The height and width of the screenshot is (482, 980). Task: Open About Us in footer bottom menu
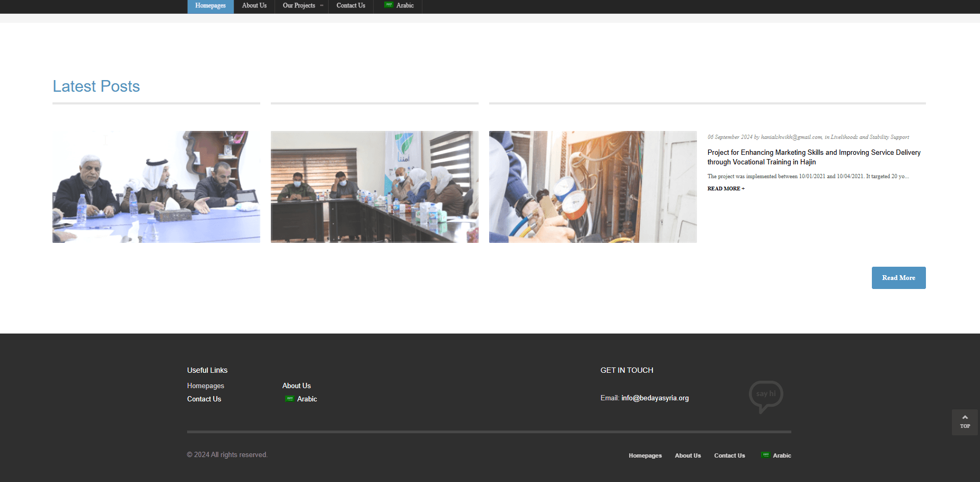click(x=688, y=455)
